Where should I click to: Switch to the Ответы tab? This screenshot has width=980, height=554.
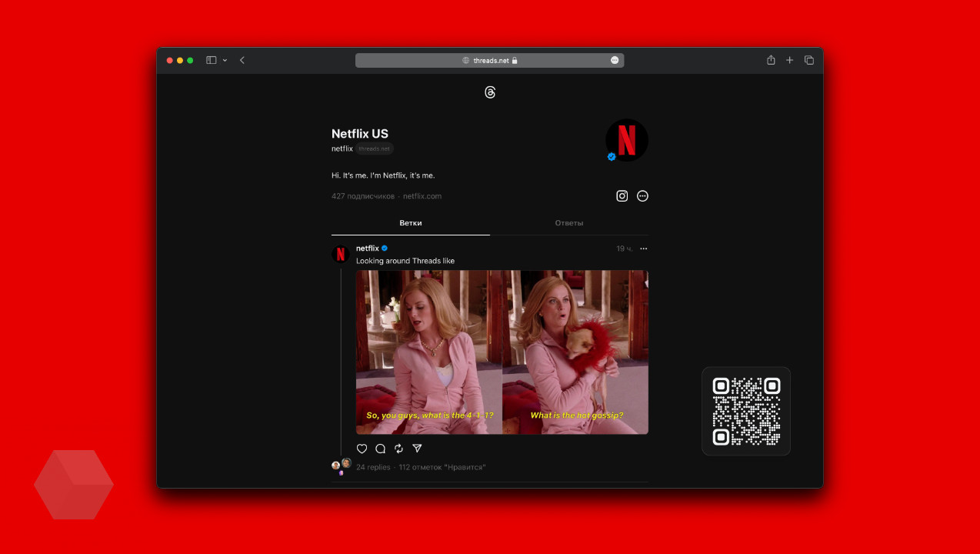tap(568, 223)
